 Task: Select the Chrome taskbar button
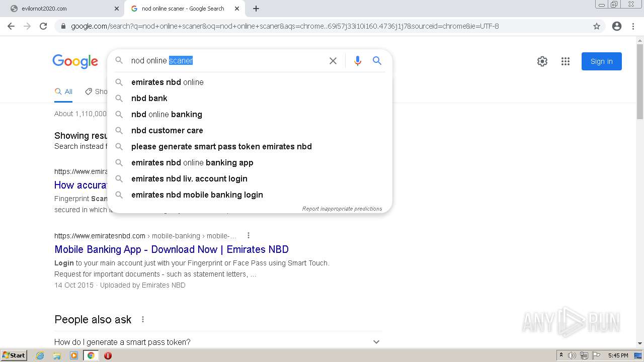(x=91, y=355)
